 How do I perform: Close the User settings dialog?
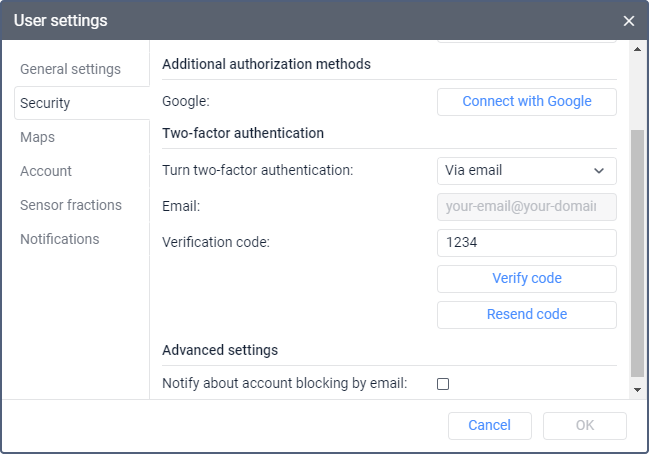click(629, 21)
